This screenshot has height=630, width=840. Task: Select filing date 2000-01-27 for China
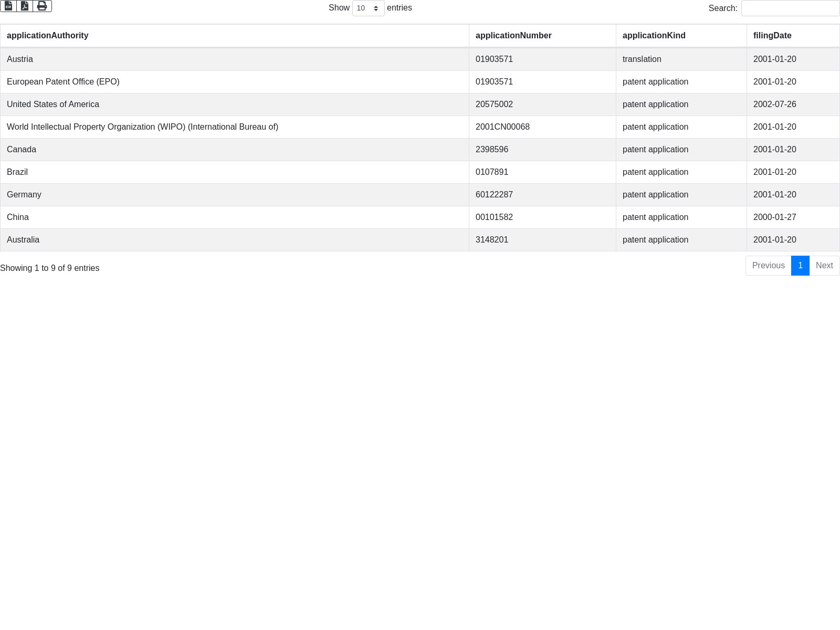(774, 217)
